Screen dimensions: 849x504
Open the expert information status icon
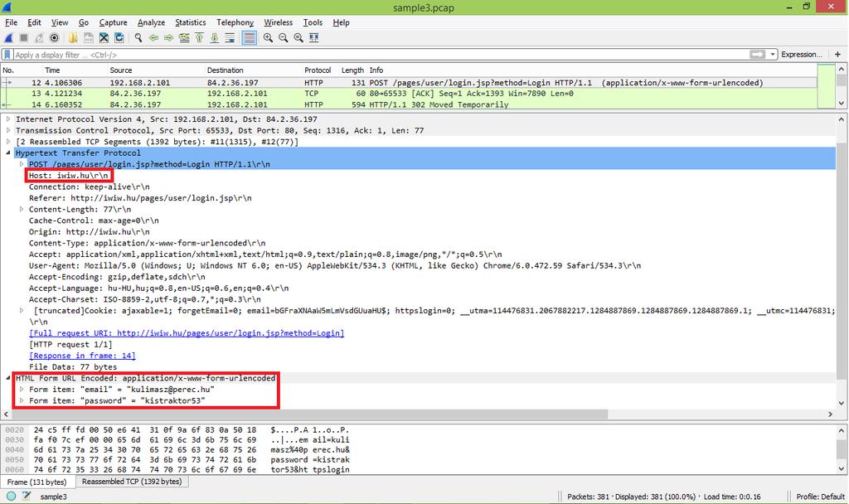coord(12,496)
